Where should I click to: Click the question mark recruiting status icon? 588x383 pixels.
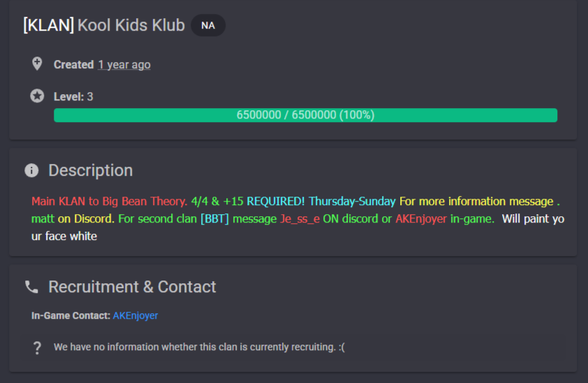tap(37, 347)
